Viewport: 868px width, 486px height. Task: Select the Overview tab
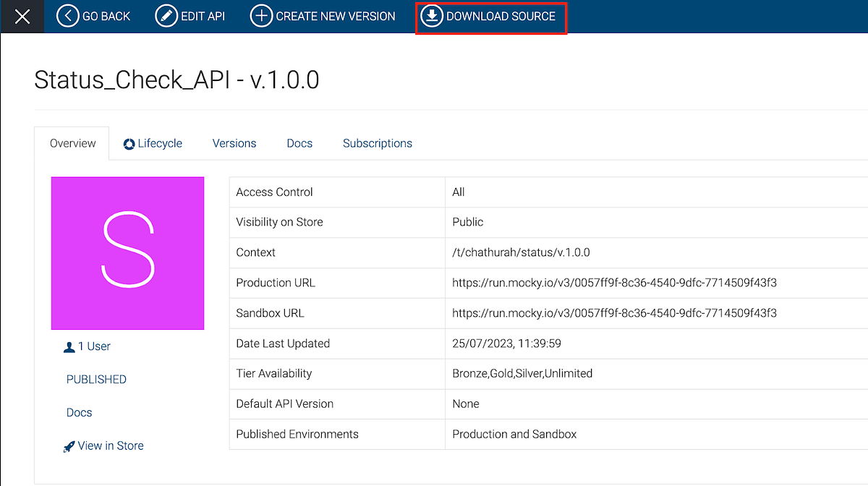(72, 143)
